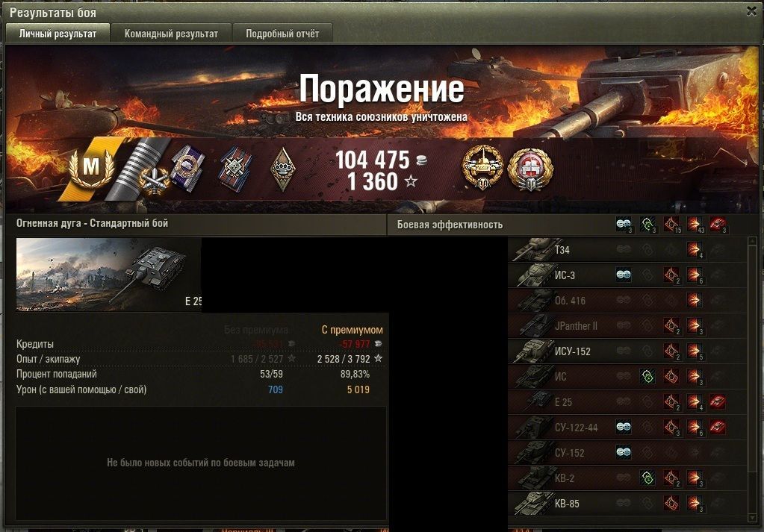Click the E 25 vehicle thumbnail image
Screen dimensions: 764x532
(108, 275)
